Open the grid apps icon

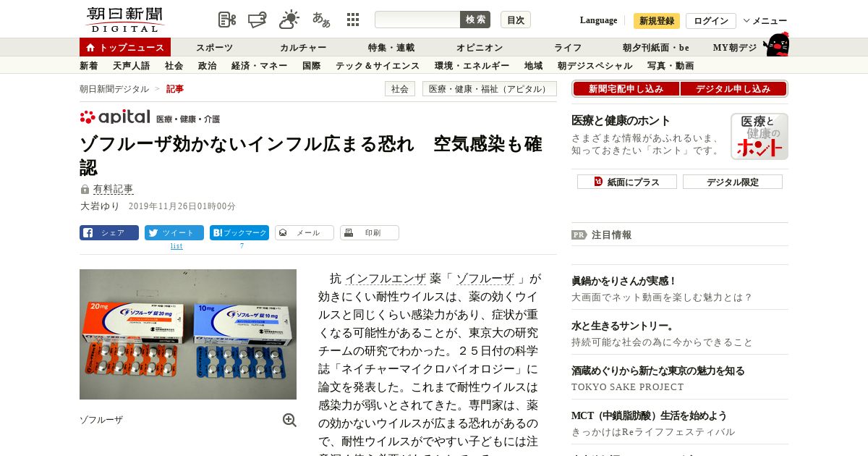click(x=353, y=20)
